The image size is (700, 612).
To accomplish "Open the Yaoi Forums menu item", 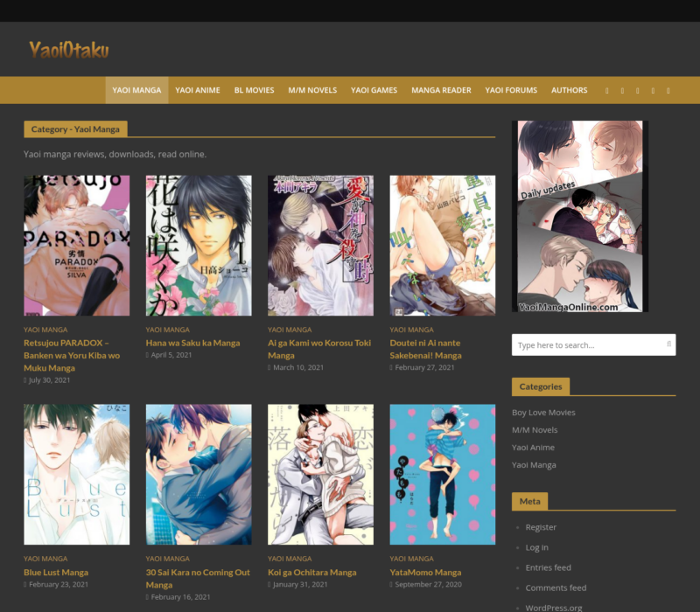I will [x=511, y=90].
